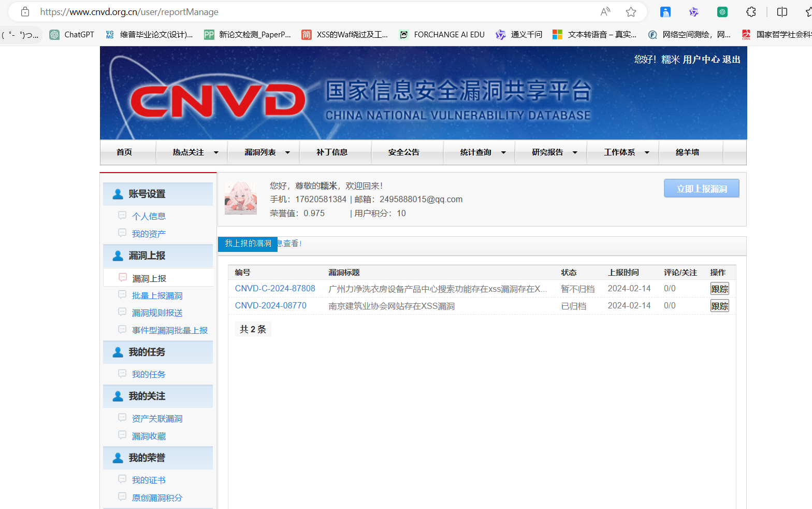Screen dimensions: 812x509
Task: Open 我的任务 link in sidebar
Action: click(149, 374)
